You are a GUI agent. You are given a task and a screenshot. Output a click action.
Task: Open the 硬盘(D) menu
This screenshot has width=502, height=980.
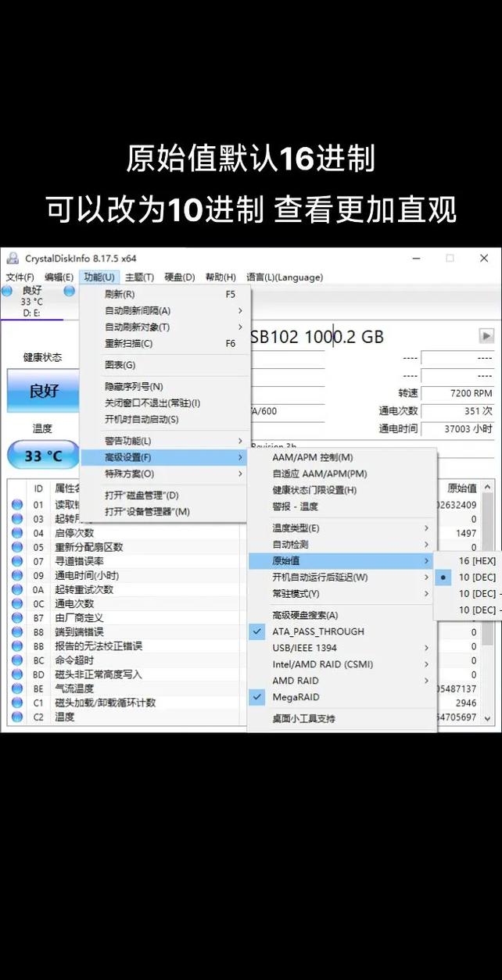pyautogui.click(x=179, y=277)
